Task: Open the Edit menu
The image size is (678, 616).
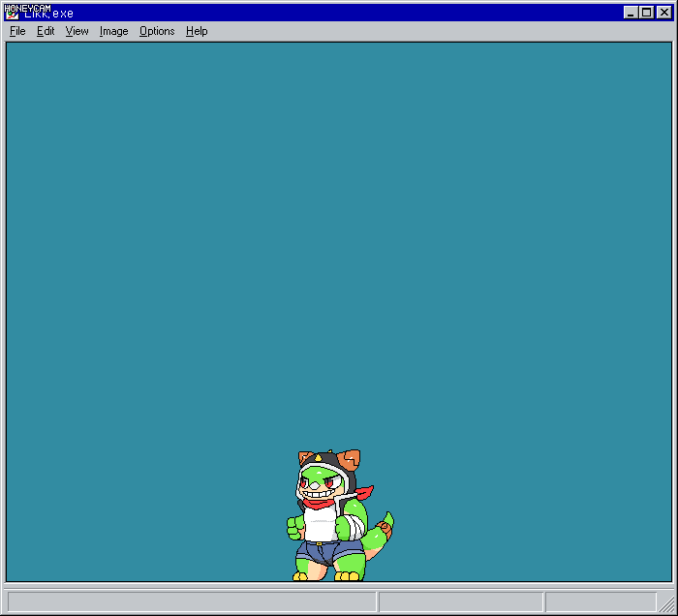Action: point(46,31)
